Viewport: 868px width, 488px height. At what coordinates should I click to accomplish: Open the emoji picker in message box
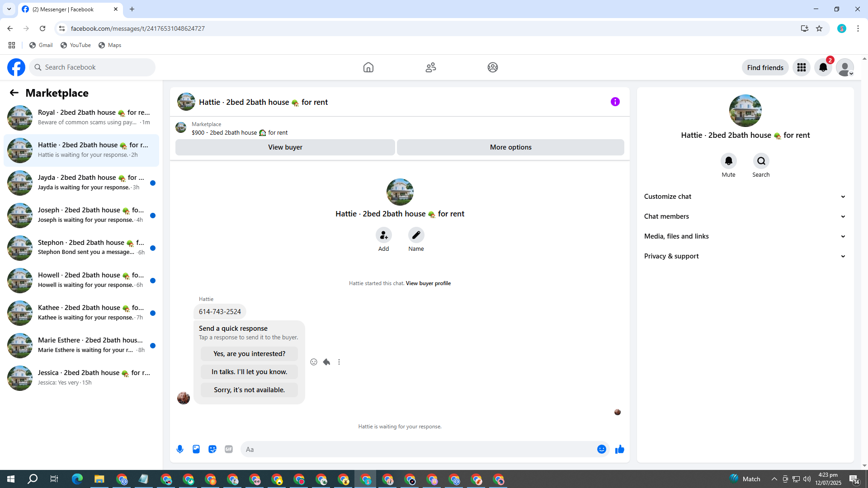pyautogui.click(x=601, y=449)
